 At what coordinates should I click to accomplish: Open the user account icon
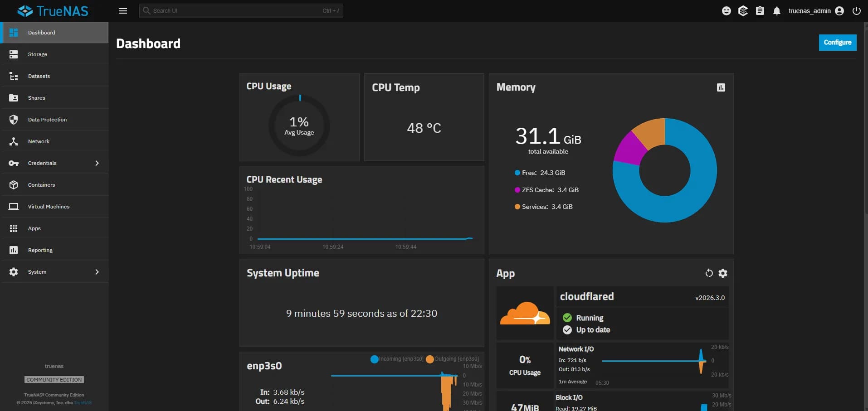(x=839, y=10)
